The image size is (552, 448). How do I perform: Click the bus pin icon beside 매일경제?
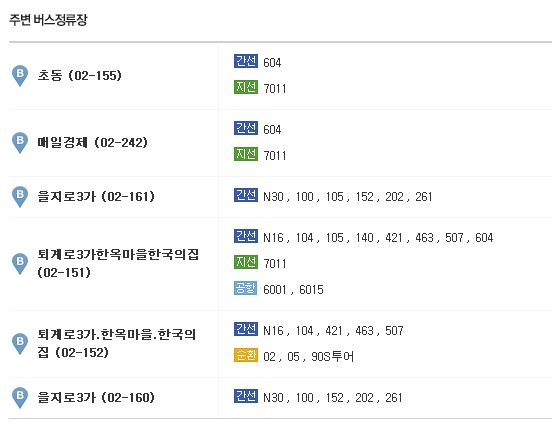20,143
